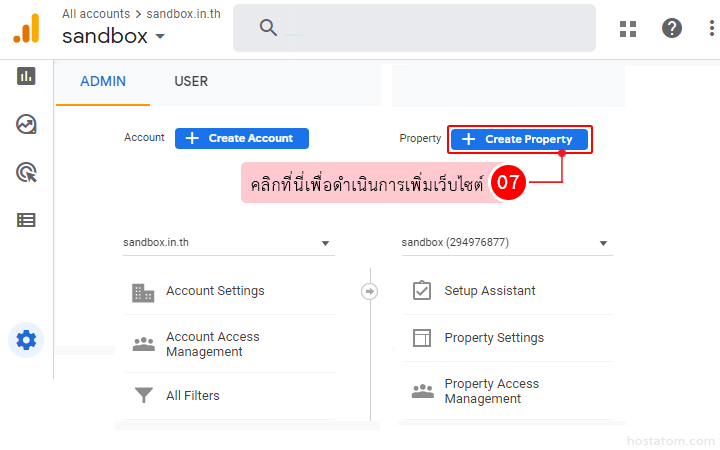
Task: Click the Admin gear icon
Action: pos(26,340)
